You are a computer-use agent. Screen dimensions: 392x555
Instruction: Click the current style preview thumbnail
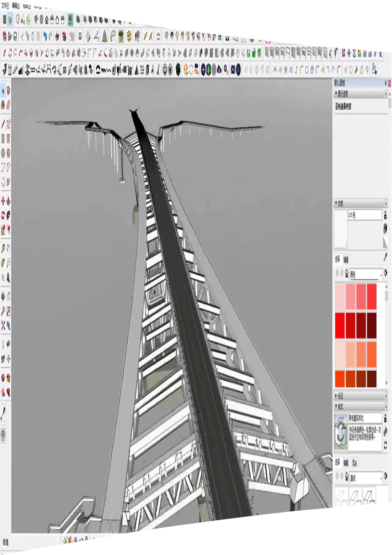(x=340, y=431)
